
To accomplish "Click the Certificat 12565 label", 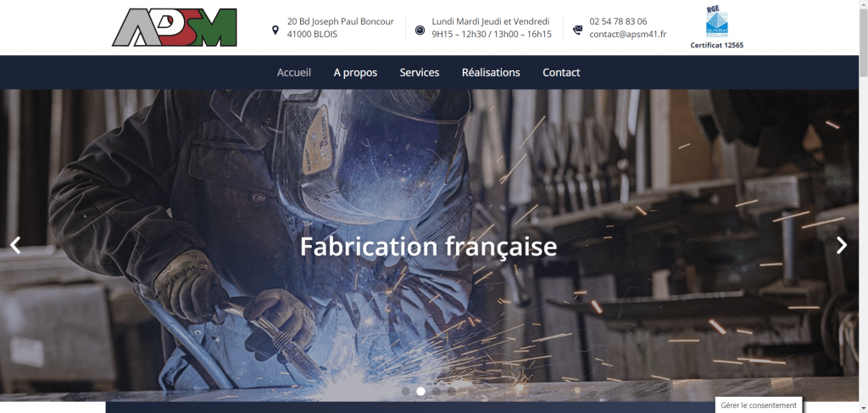I will click(717, 46).
